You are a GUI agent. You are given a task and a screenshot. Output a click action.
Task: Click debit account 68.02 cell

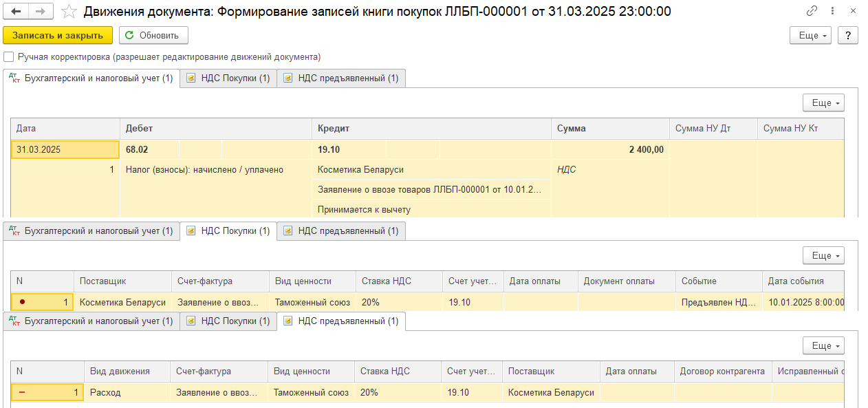click(150, 149)
